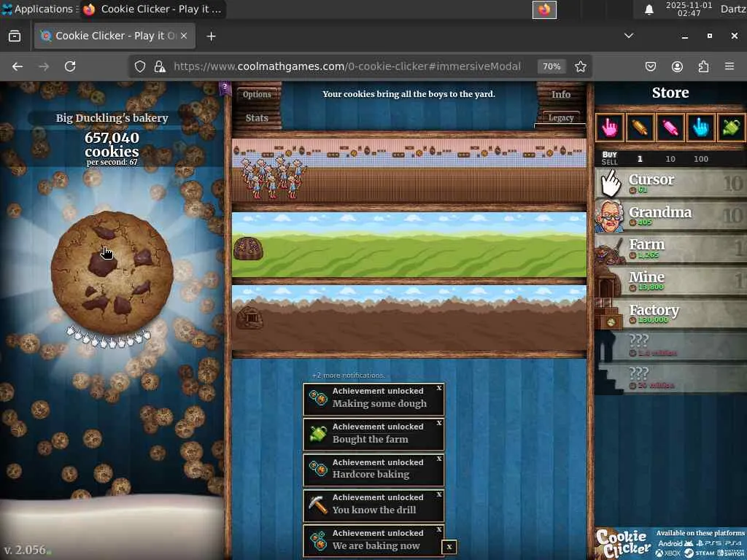Open the notification bell

click(x=649, y=9)
